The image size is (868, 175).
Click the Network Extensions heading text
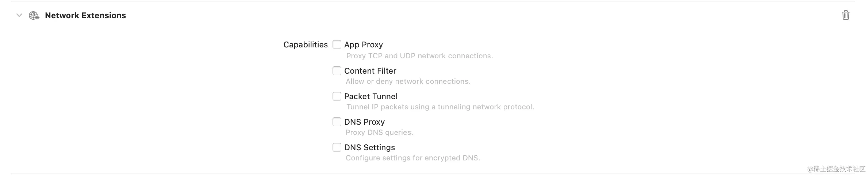click(x=85, y=15)
